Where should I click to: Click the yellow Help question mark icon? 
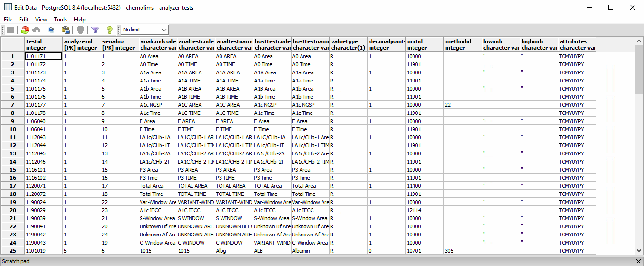click(x=110, y=30)
